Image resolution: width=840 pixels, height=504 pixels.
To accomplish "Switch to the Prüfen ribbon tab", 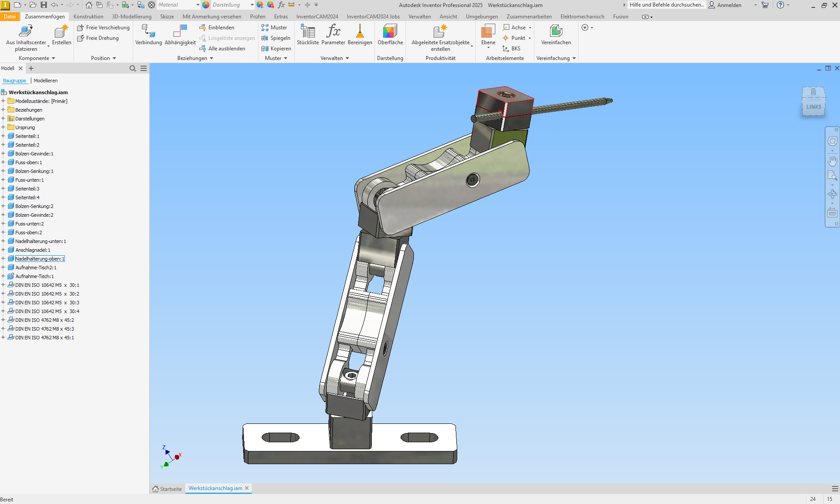I will 258,16.
